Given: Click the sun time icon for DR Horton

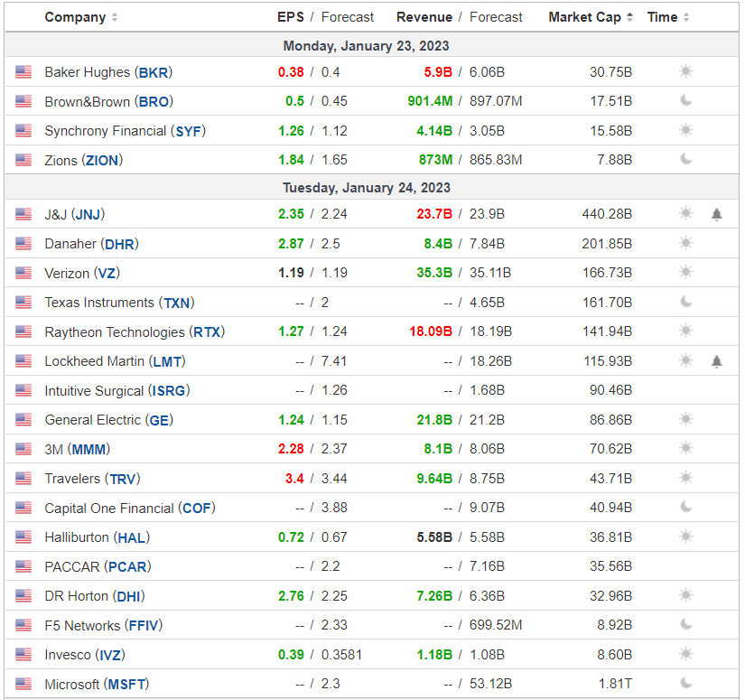Looking at the screenshot, I should (685, 595).
